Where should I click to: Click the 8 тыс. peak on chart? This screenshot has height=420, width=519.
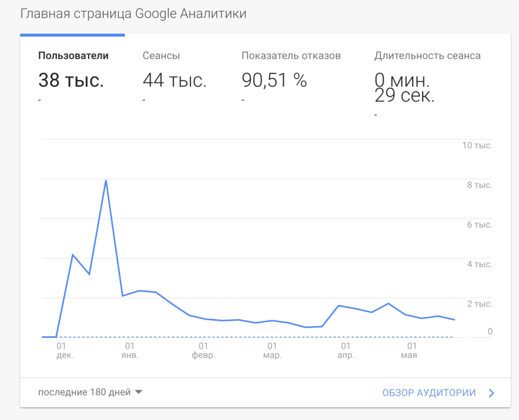tap(106, 181)
